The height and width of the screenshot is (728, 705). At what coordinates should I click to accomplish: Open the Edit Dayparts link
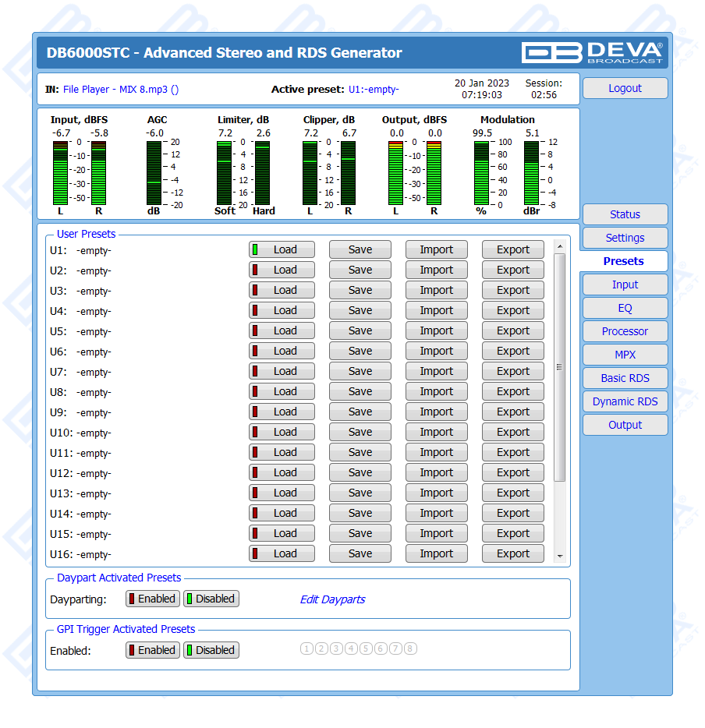pyautogui.click(x=332, y=599)
